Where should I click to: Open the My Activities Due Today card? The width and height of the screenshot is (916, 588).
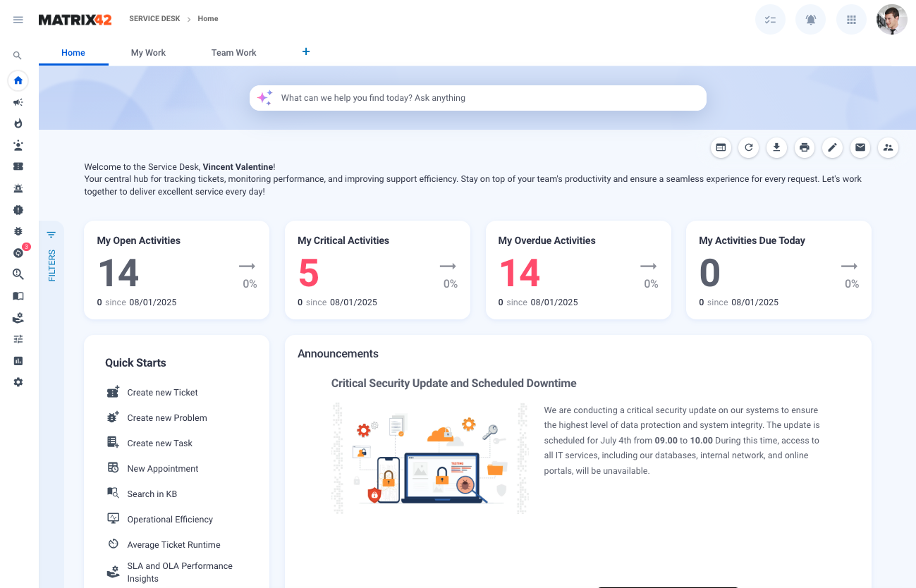[778, 270]
